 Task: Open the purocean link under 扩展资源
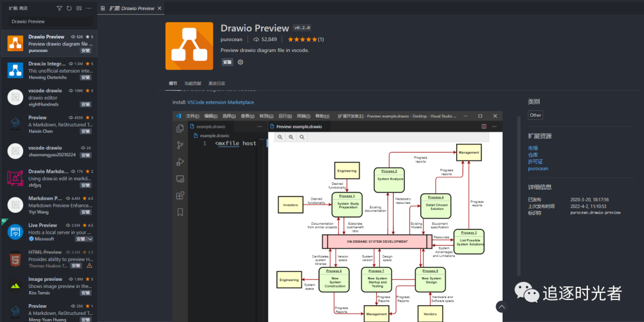click(538, 168)
